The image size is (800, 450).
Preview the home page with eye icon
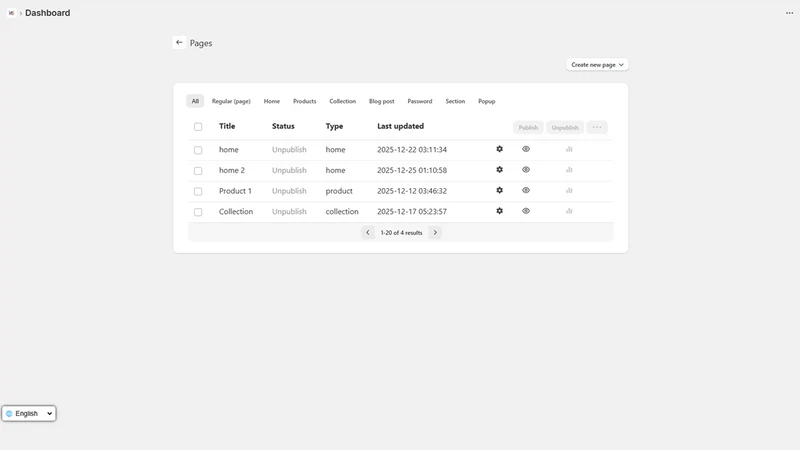526,149
